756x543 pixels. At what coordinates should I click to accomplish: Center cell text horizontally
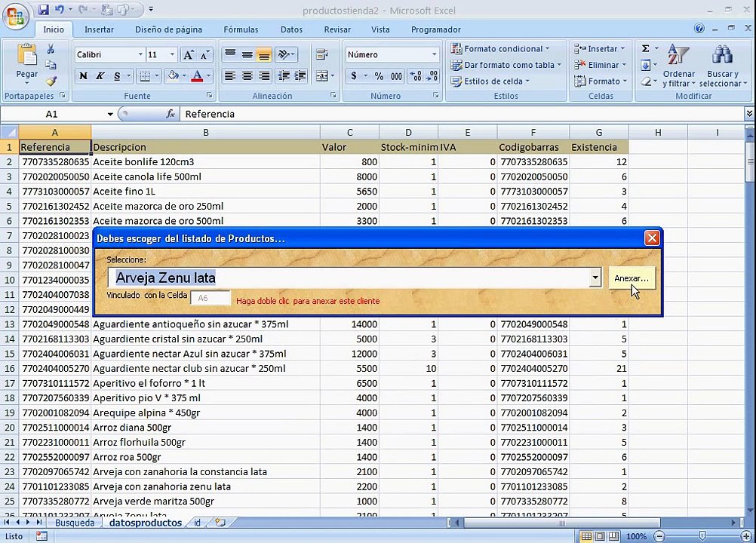click(247, 75)
